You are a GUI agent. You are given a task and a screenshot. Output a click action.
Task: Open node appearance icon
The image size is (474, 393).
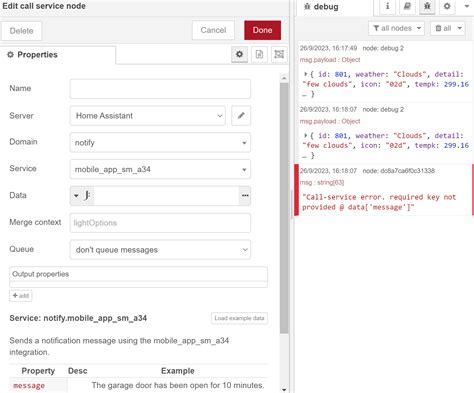click(x=279, y=54)
